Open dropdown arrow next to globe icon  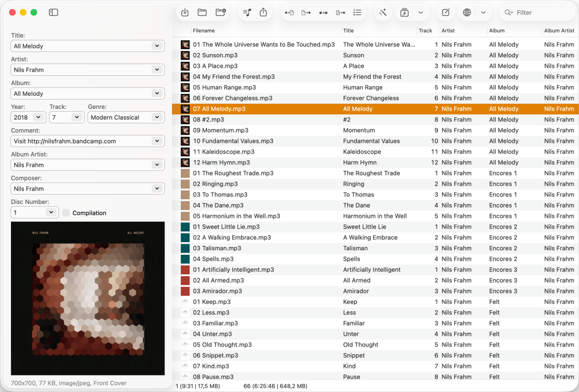pyautogui.click(x=483, y=12)
